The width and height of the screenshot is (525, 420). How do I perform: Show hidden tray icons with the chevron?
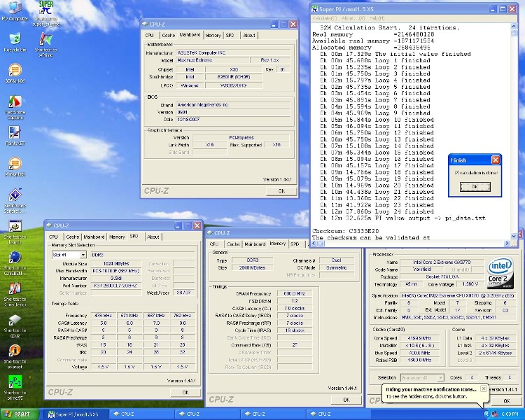[486, 414]
